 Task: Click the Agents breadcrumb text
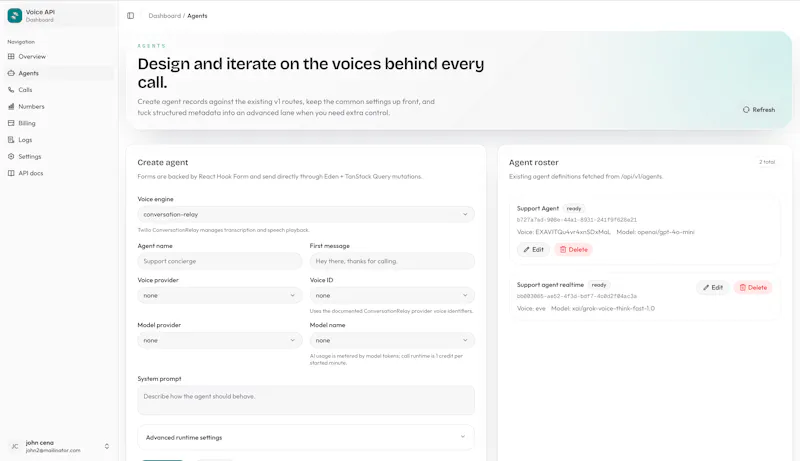click(x=197, y=16)
